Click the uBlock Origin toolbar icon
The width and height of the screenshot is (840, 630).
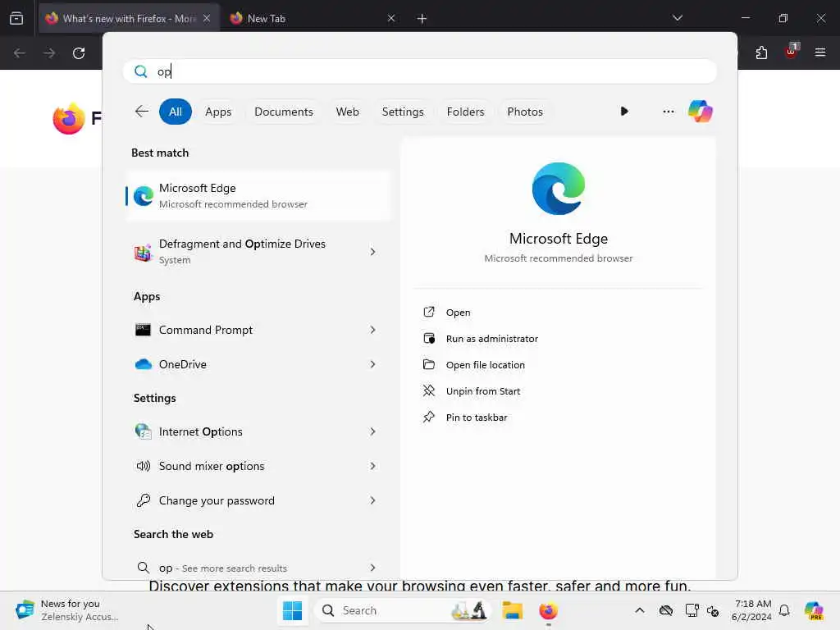coord(792,52)
